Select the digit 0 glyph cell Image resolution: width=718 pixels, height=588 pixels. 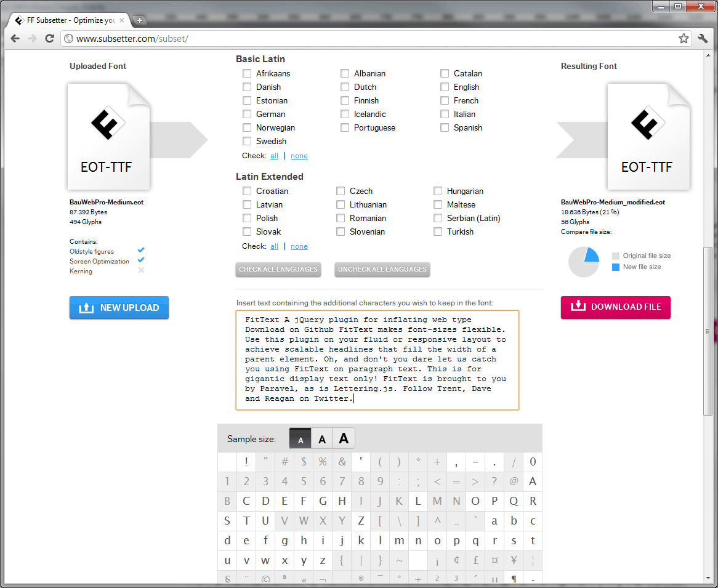tap(533, 462)
